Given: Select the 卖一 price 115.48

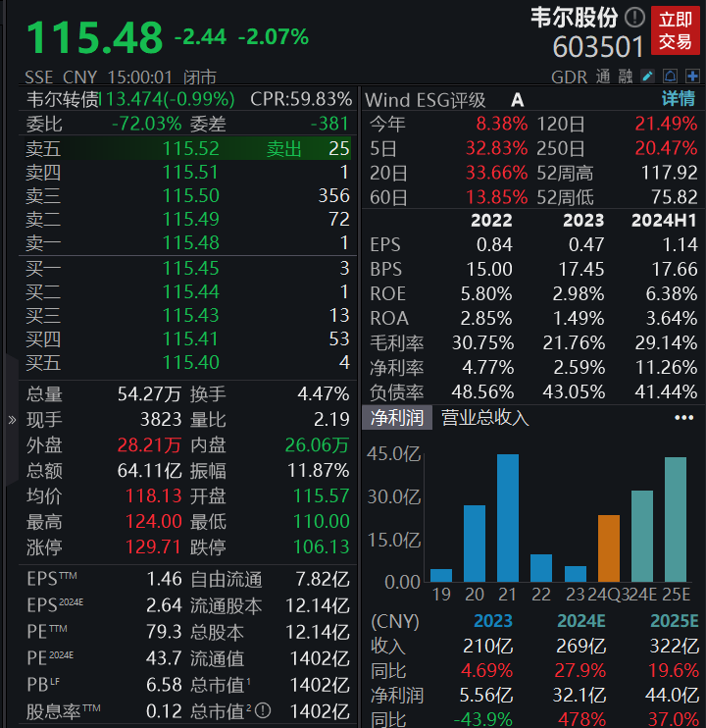Looking at the screenshot, I should point(190,242).
